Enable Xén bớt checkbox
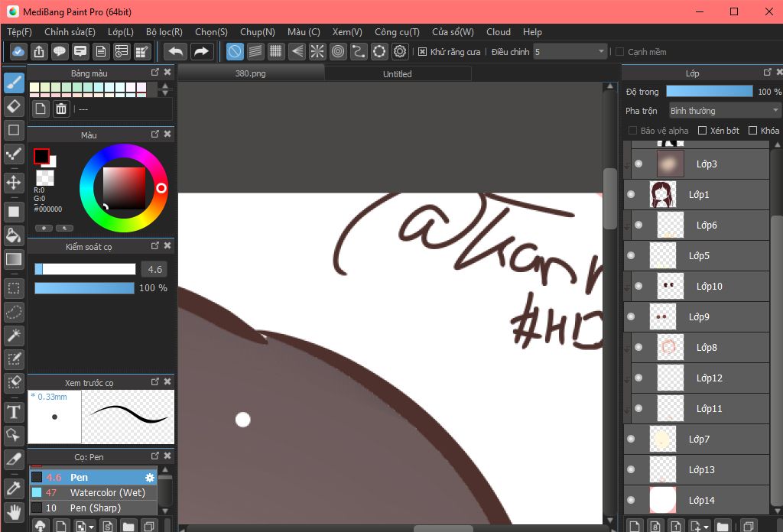 pos(702,130)
